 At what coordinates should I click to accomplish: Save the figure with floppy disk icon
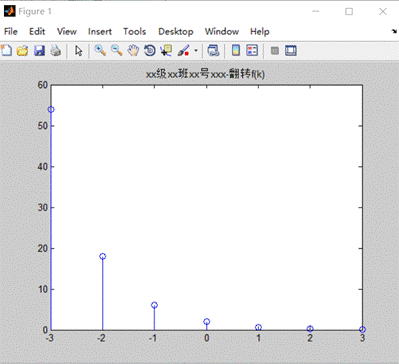coord(39,51)
